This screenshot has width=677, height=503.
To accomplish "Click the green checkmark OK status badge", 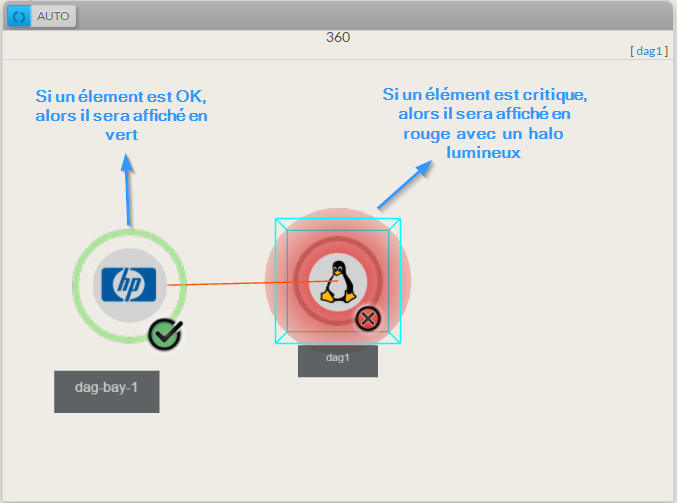I will point(165,334).
